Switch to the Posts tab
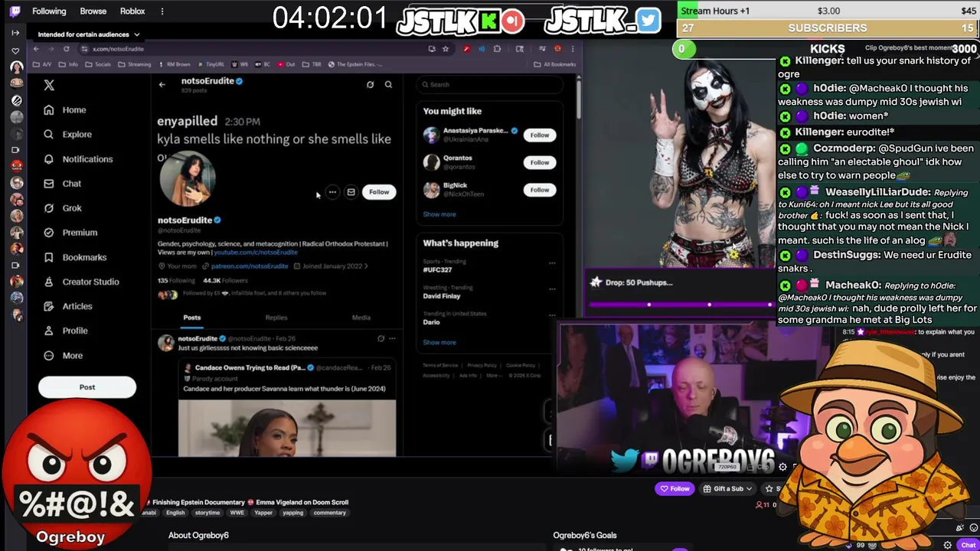The image size is (980, 551). click(192, 318)
